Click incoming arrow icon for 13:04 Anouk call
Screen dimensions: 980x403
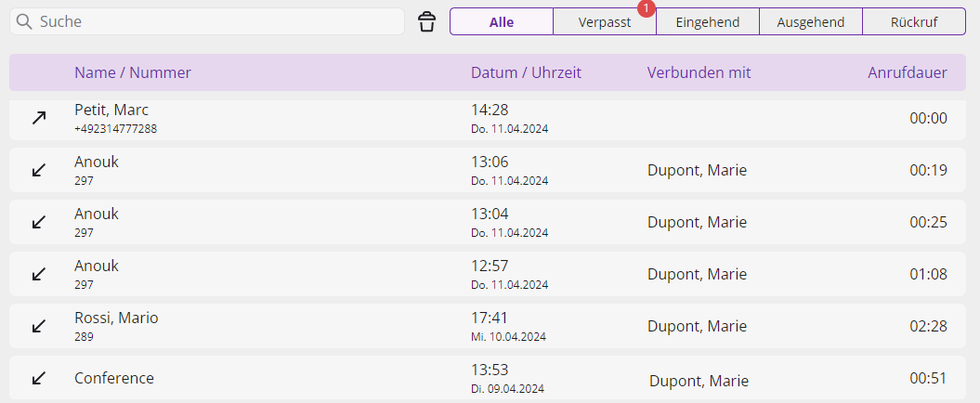click(39, 222)
